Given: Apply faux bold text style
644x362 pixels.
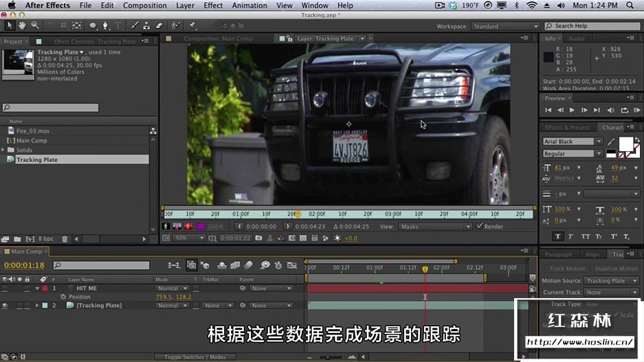Looking at the screenshot, I should [558, 236].
